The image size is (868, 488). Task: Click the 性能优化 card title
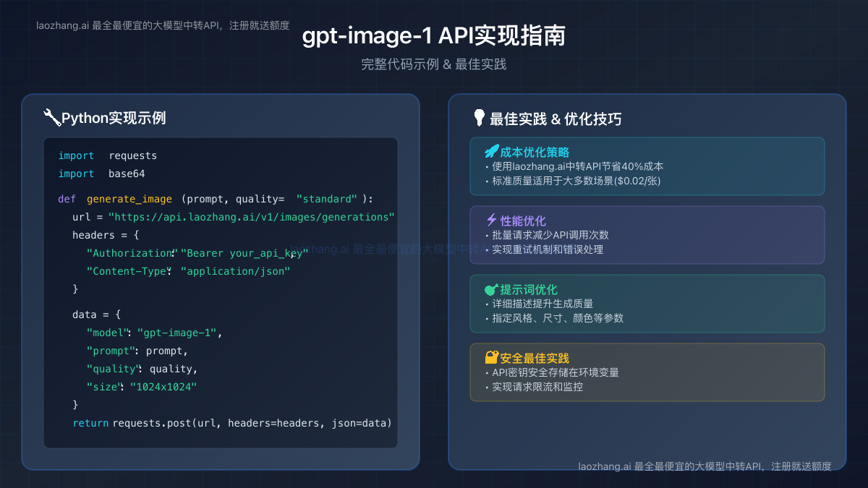click(x=524, y=221)
